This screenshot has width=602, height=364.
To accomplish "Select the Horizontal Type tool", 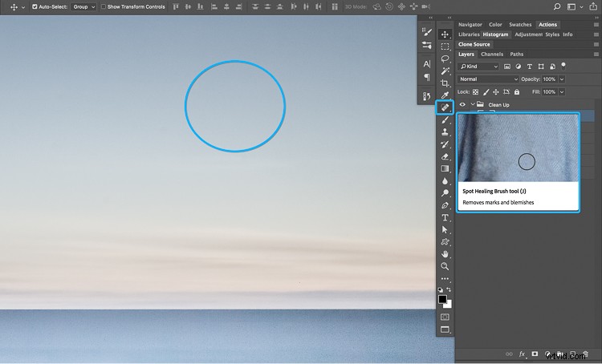I will coord(445,217).
